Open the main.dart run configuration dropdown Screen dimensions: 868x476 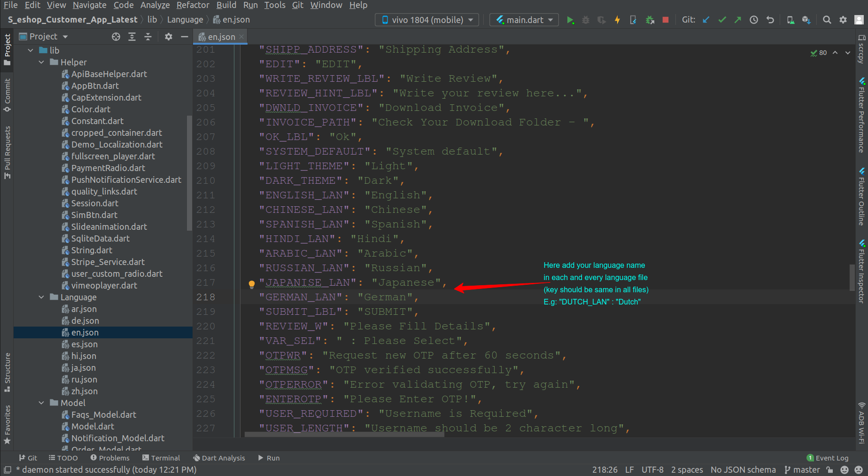524,20
